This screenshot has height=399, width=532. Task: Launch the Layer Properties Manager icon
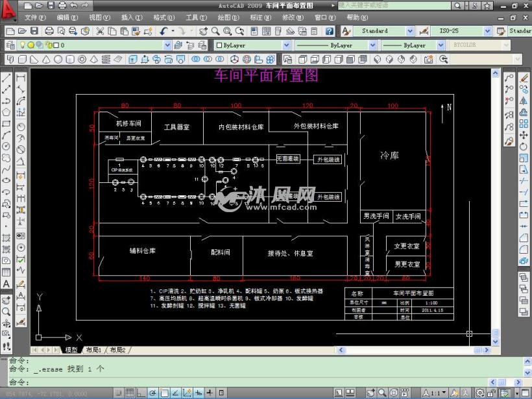coord(10,45)
